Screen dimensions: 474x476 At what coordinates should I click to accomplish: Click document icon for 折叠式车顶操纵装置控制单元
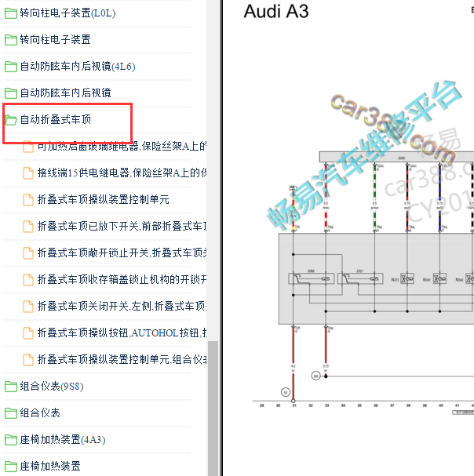(28, 200)
